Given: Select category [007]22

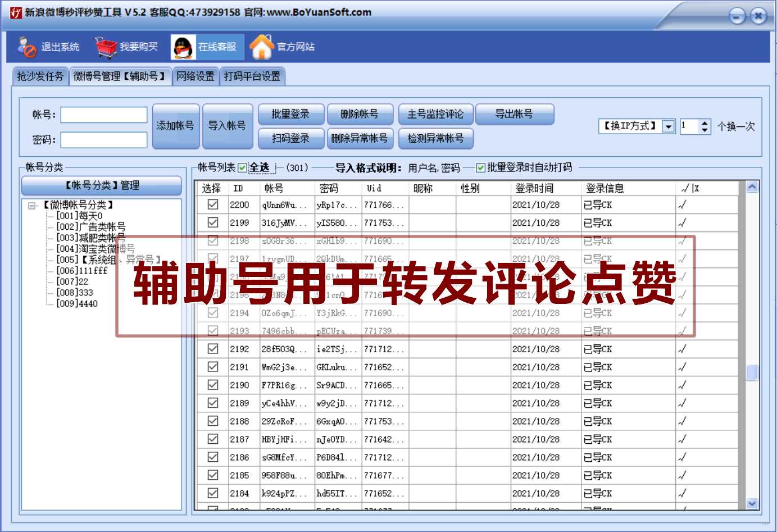Looking at the screenshot, I should pos(72,281).
